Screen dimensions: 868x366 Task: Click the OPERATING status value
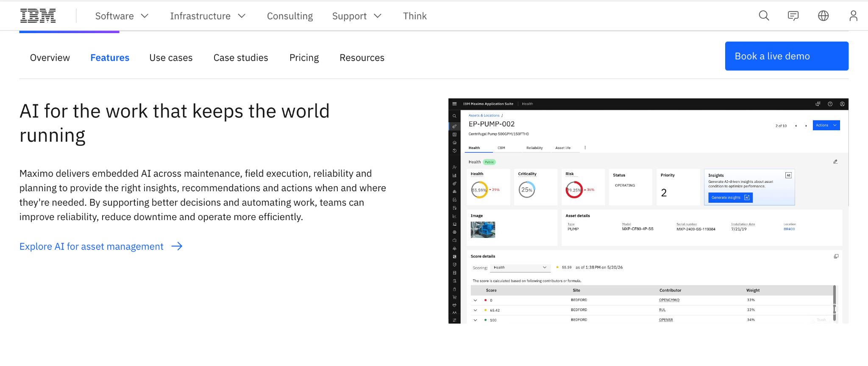tap(625, 185)
